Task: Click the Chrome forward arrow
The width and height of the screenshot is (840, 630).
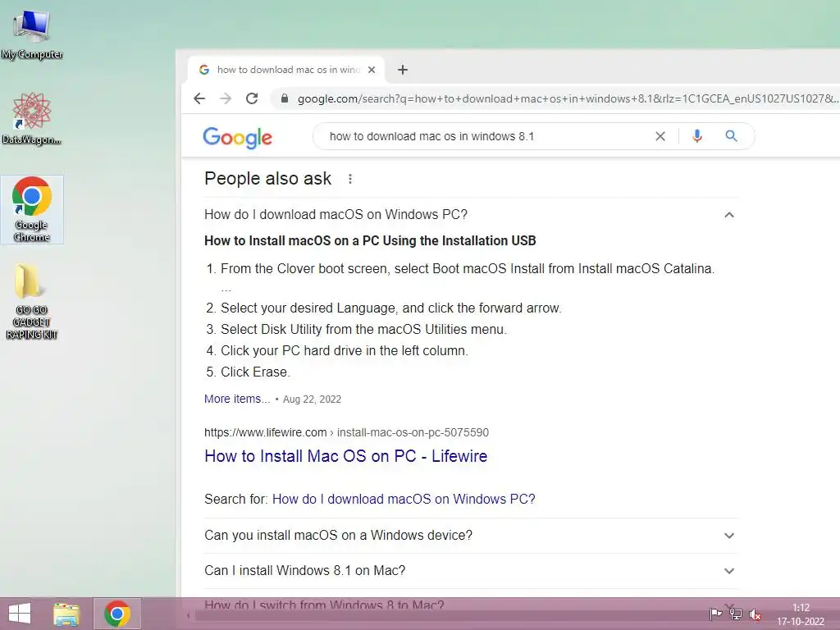Action: click(226, 98)
